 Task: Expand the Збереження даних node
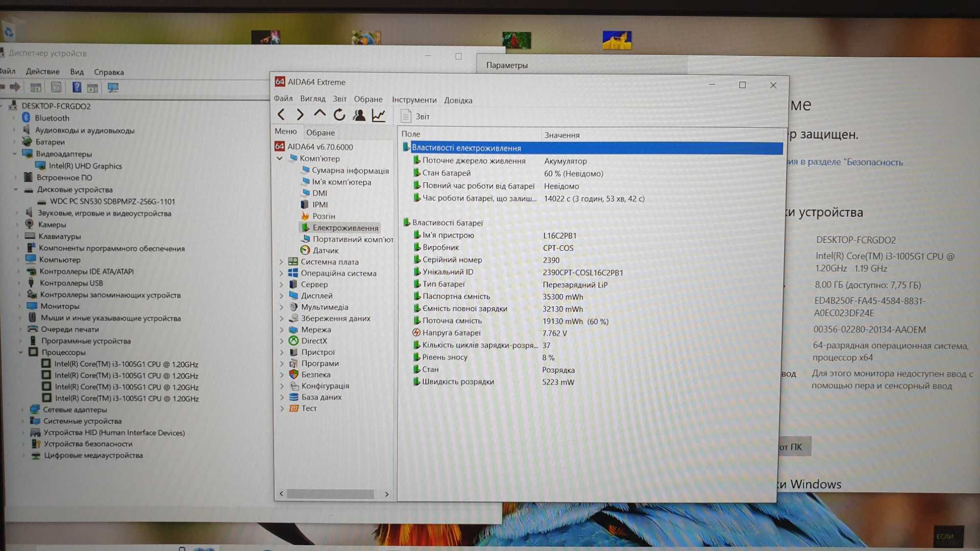(x=281, y=318)
